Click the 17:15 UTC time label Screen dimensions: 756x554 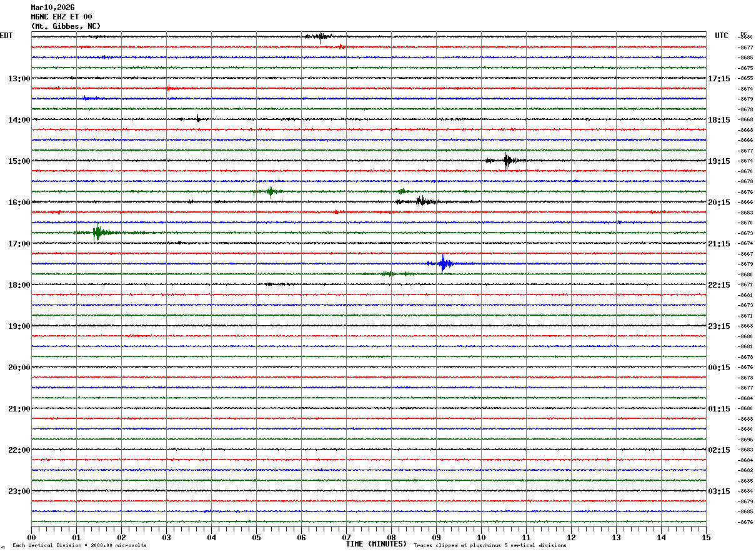719,79
